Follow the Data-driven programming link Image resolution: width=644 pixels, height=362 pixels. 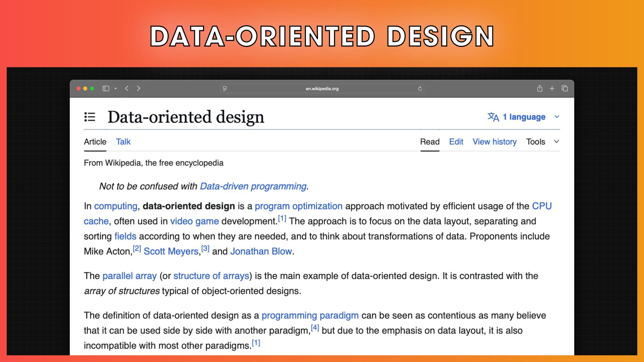[x=253, y=186]
